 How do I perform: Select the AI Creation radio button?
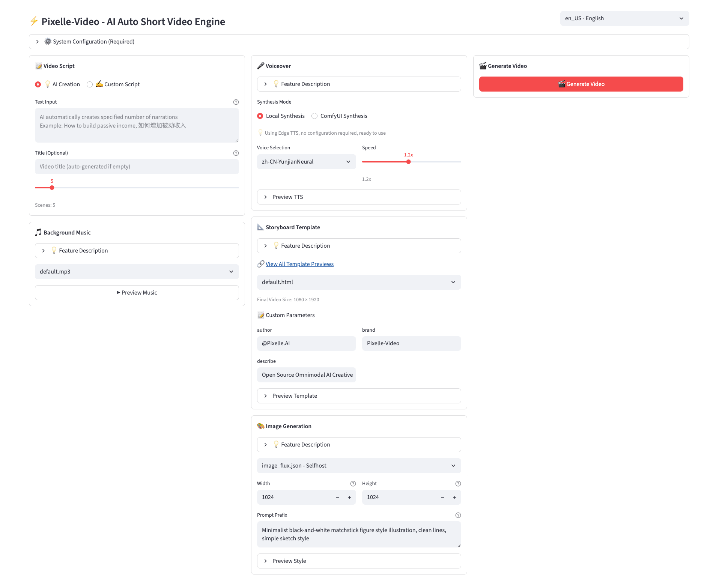tap(38, 84)
